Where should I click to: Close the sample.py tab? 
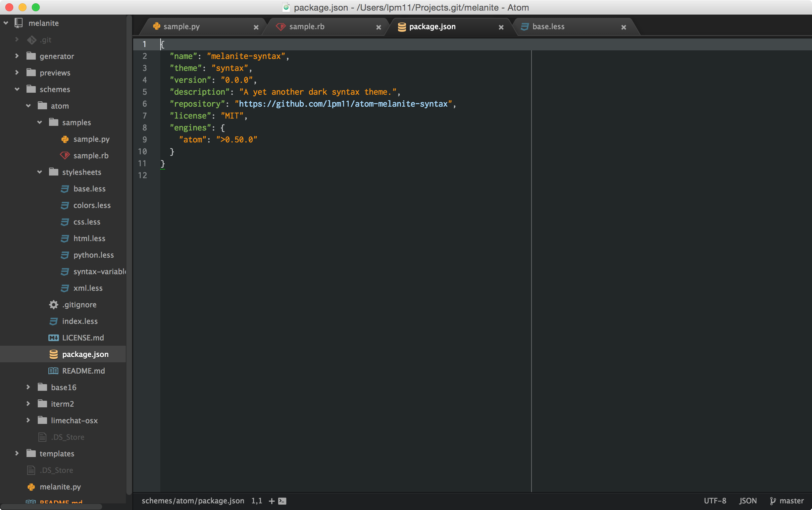pos(256,27)
